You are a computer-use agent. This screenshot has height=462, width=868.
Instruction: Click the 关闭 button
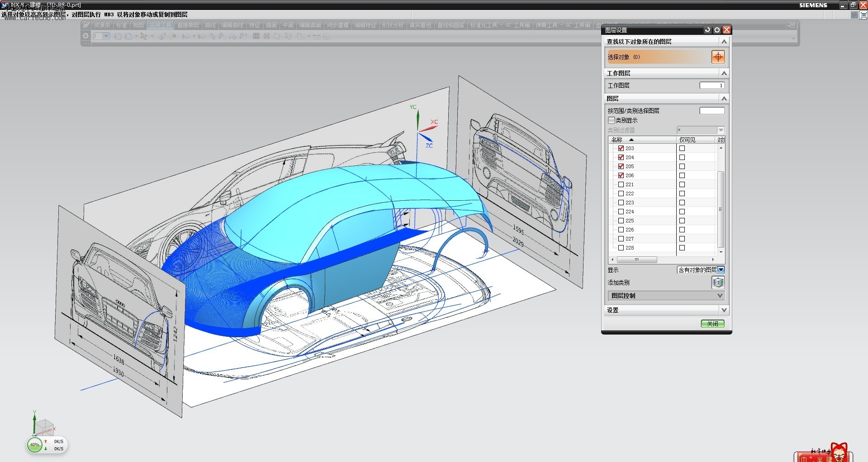712,324
